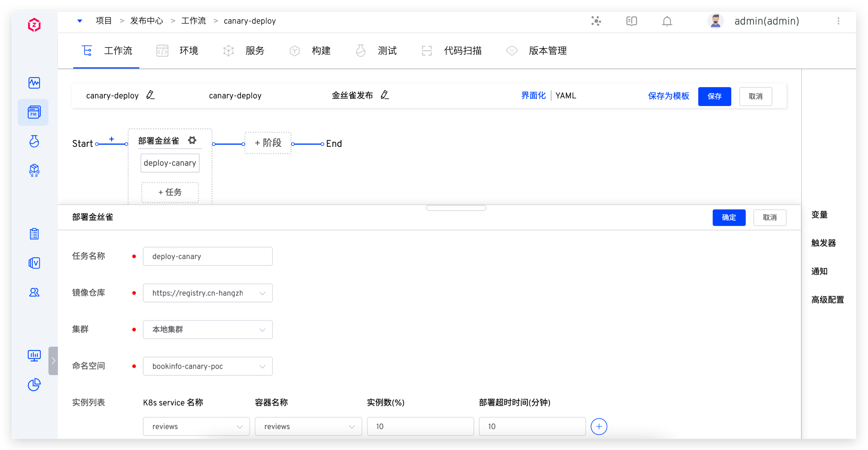
Task: Click the gear icon beside 部署金丝雀 stage
Action: [x=192, y=140]
